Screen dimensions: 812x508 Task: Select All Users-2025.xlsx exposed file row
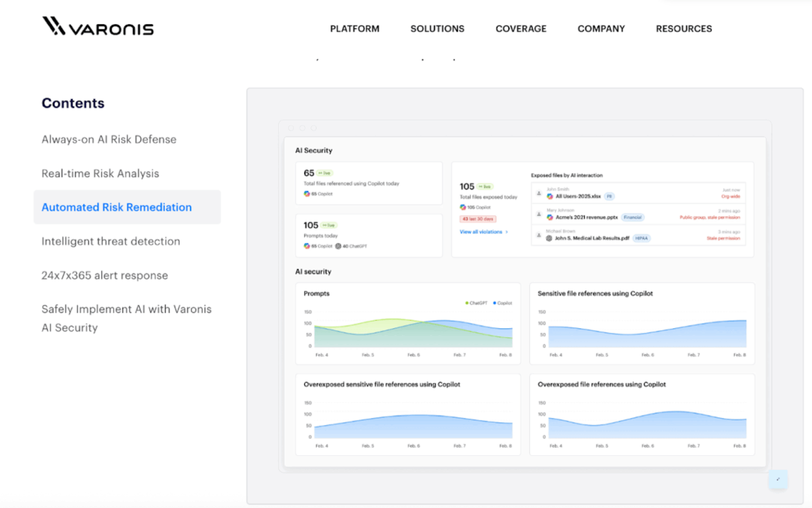point(639,193)
